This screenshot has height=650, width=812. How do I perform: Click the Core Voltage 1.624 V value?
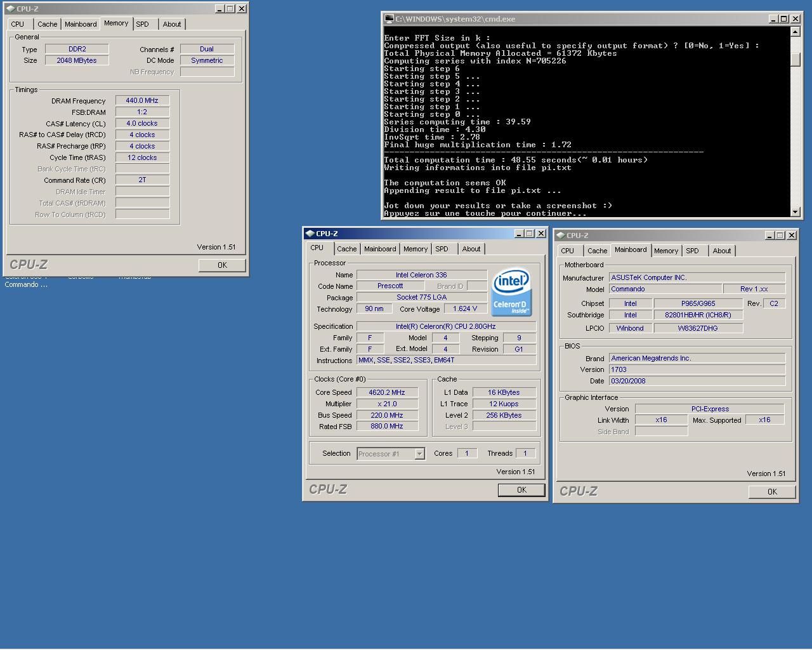[x=465, y=308]
